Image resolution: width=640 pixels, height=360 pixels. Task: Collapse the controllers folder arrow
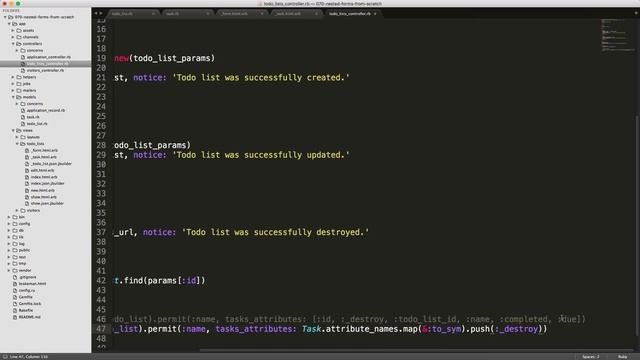(13, 44)
